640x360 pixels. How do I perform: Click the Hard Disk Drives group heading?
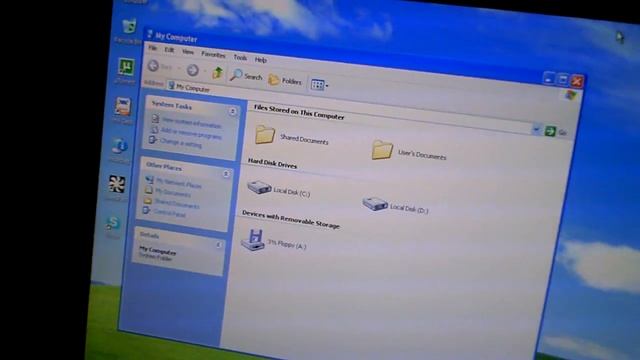pyautogui.click(x=272, y=163)
